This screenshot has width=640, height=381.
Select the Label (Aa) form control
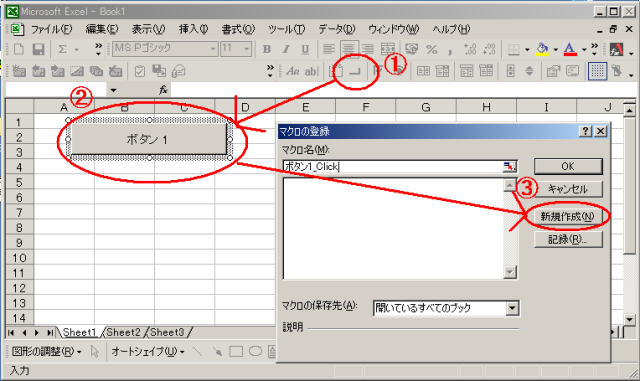click(x=292, y=71)
